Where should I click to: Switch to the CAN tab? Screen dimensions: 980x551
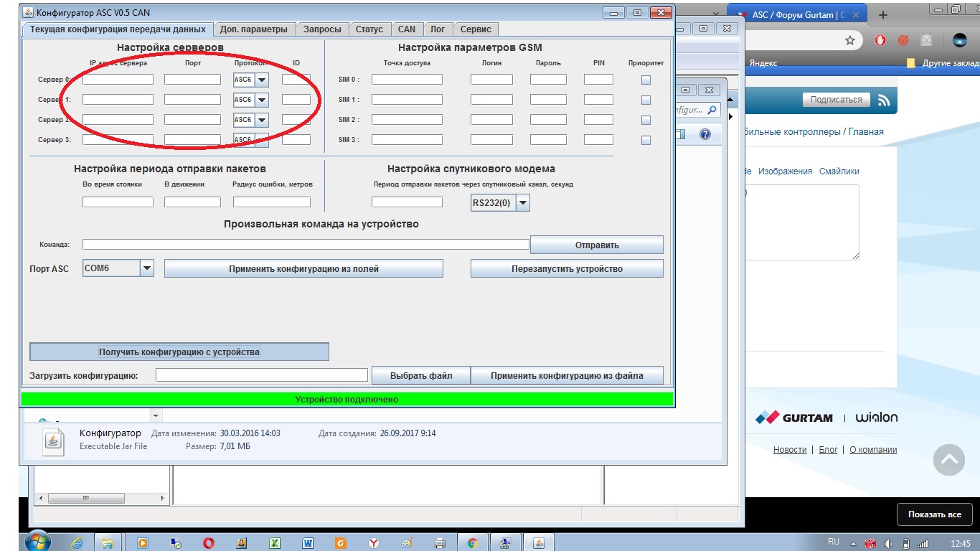click(407, 29)
